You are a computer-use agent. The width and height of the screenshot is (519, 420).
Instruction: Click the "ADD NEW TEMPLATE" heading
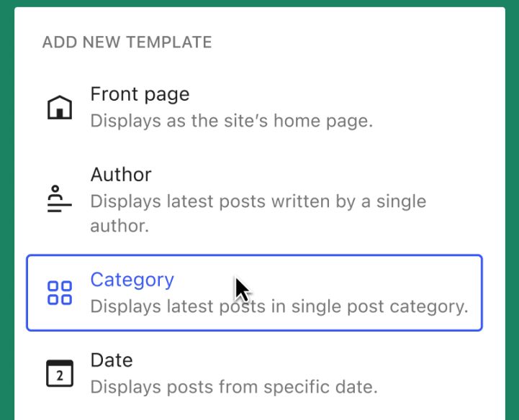[x=127, y=42]
